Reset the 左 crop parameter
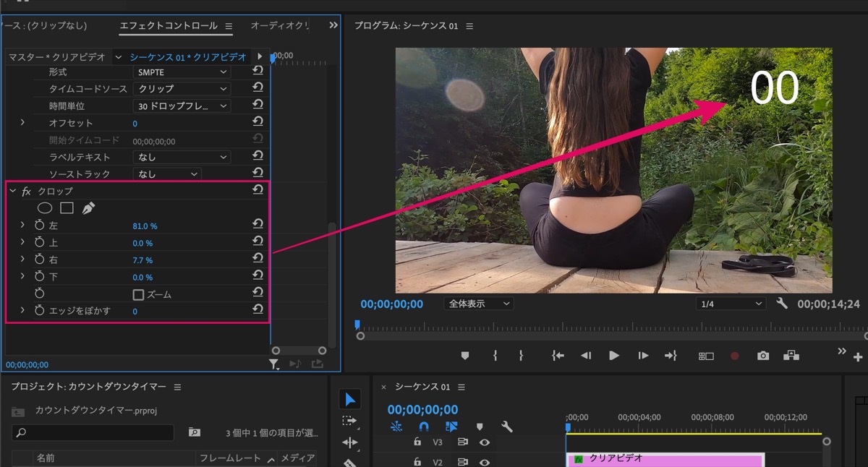 point(258,225)
